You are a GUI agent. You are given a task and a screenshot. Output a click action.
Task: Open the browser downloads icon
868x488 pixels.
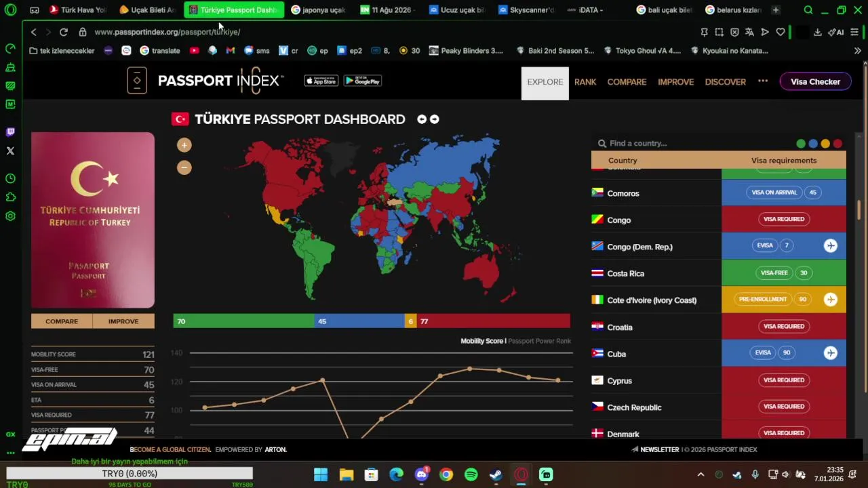click(818, 32)
